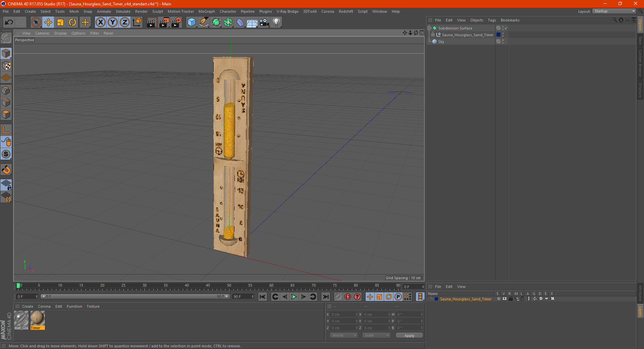Toggle Subdivision Surface enable checkmark
Image resolution: width=644 pixels, height=349 pixels.
[x=506, y=28]
